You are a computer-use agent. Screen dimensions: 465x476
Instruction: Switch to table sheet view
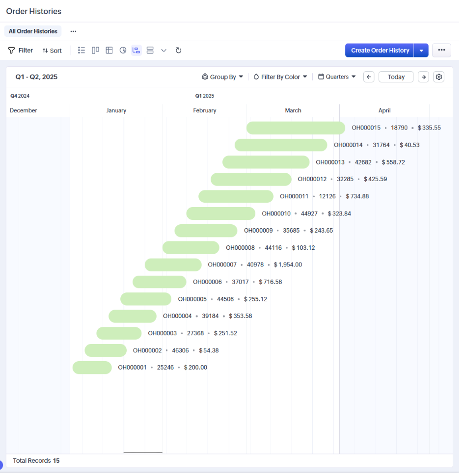[x=109, y=51]
